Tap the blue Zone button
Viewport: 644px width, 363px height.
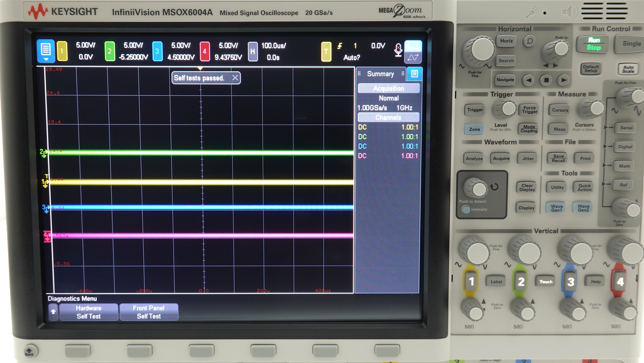click(474, 129)
